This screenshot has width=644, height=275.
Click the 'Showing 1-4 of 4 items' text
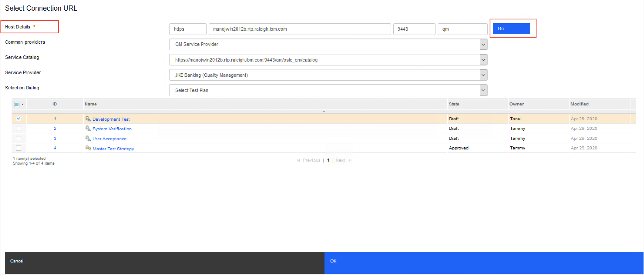tap(34, 163)
